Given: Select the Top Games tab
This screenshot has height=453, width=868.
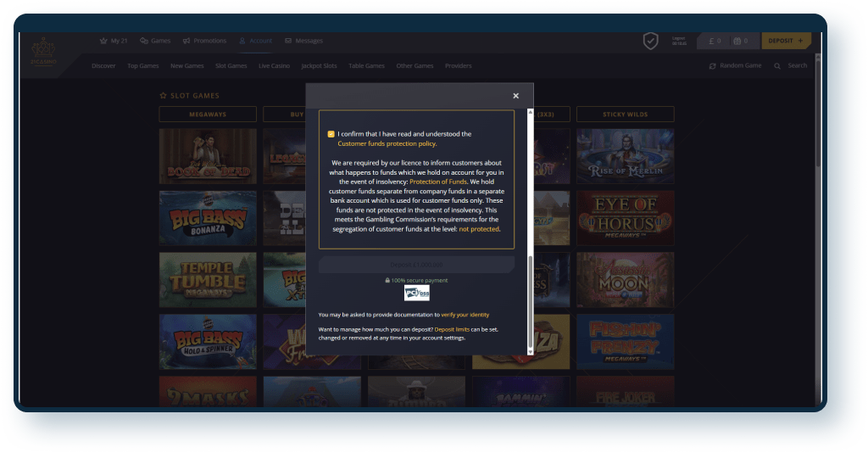Looking at the screenshot, I should tap(142, 66).
